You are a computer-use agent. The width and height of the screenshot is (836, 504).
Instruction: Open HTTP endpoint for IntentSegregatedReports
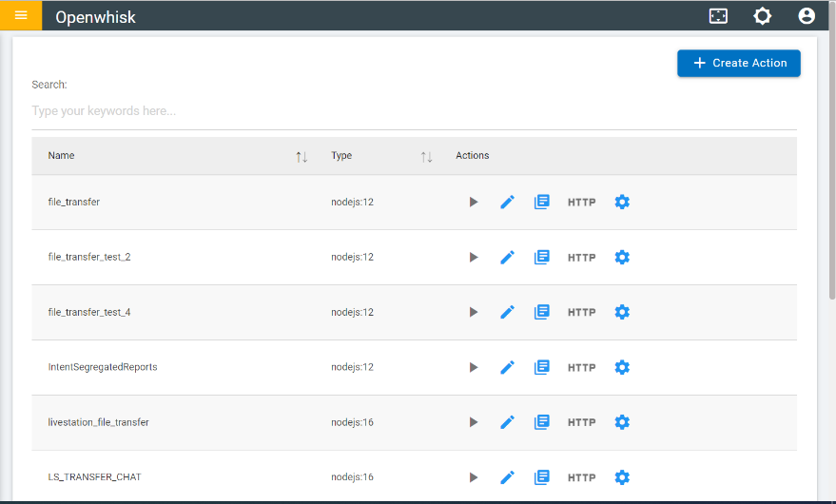[582, 367]
